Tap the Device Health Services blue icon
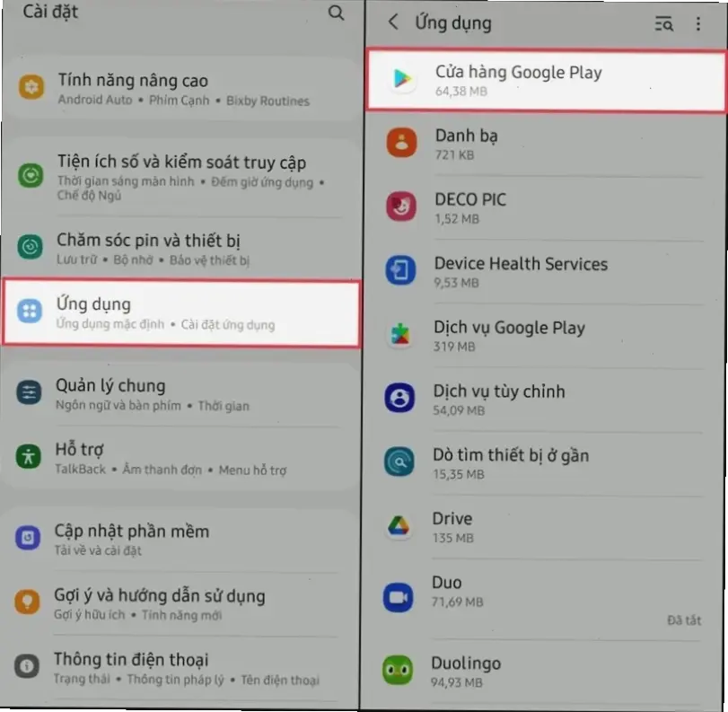728x712 pixels. [x=400, y=269]
